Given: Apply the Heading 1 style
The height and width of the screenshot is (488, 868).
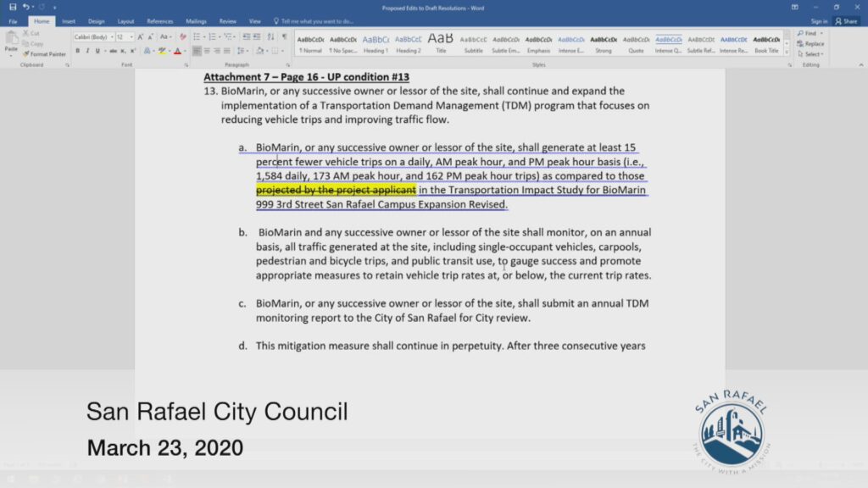Looking at the screenshot, I should (x=376, y=43).
